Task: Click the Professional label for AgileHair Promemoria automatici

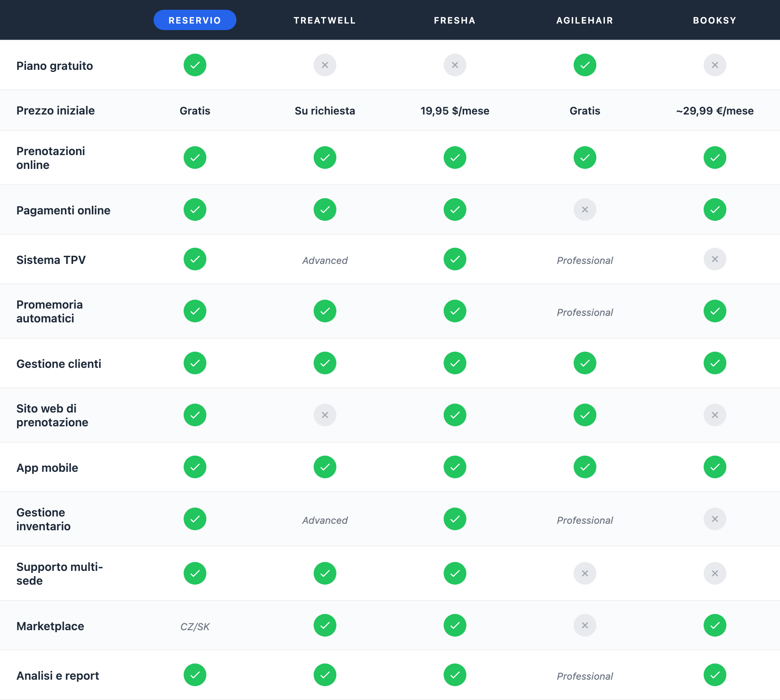Action: click(x=585, y=312)
